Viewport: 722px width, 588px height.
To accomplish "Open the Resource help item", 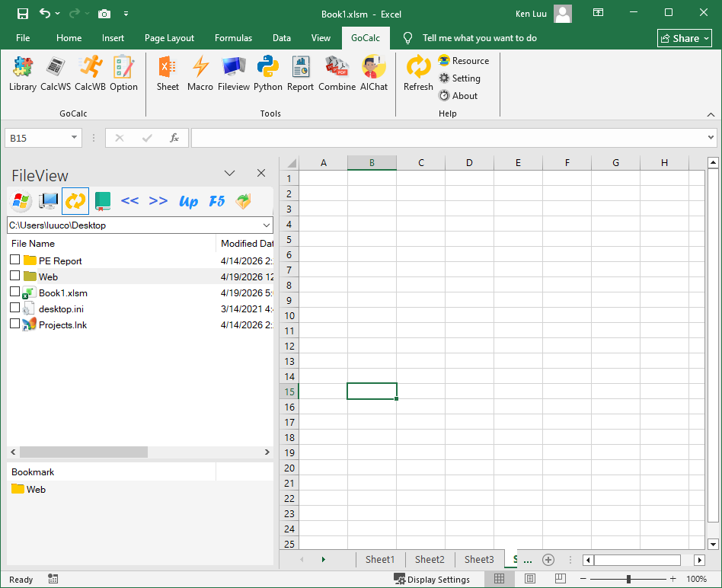I will point(464,61).
